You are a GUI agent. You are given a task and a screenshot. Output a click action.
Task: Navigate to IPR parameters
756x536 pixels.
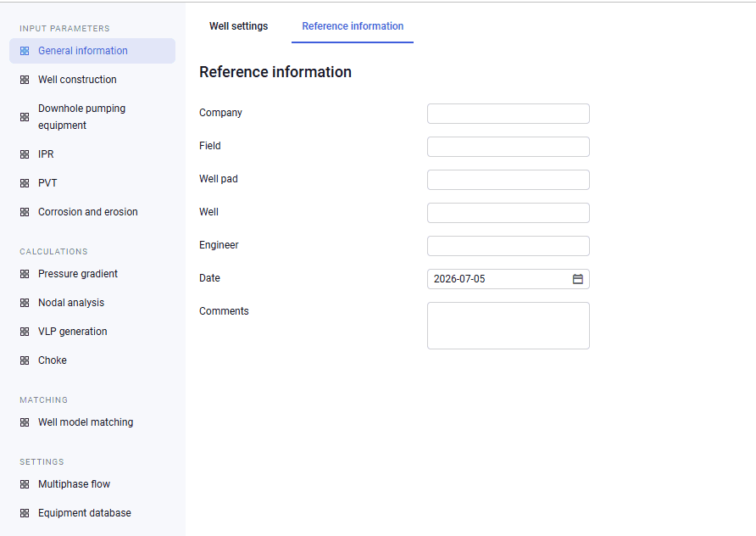[x=46, y=154]
